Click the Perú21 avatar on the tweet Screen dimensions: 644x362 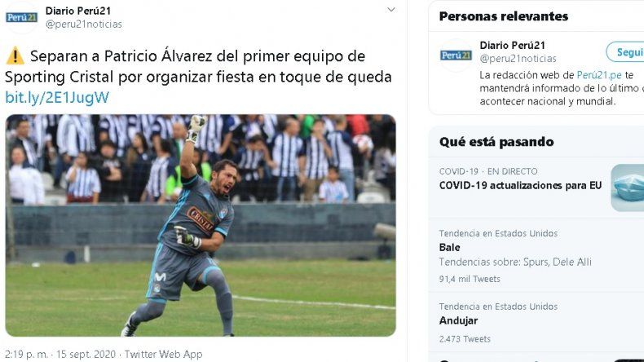(21, 17)
